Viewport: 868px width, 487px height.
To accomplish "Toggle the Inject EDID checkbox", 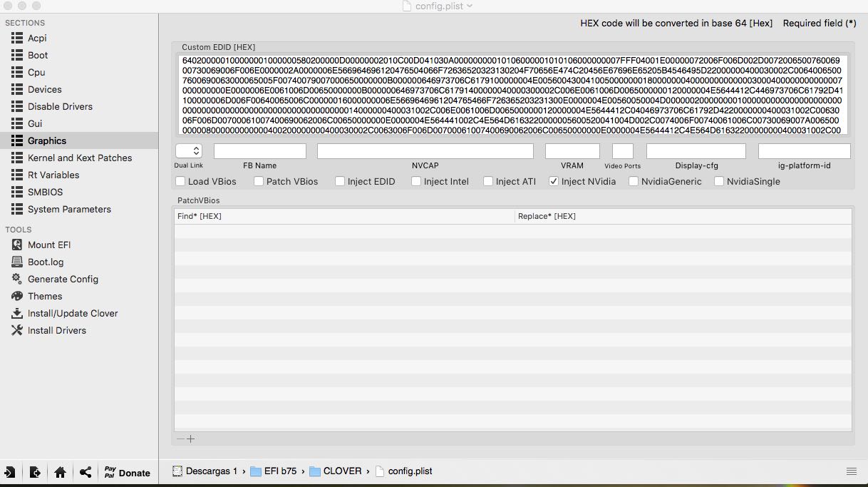I will click(340, 181).
